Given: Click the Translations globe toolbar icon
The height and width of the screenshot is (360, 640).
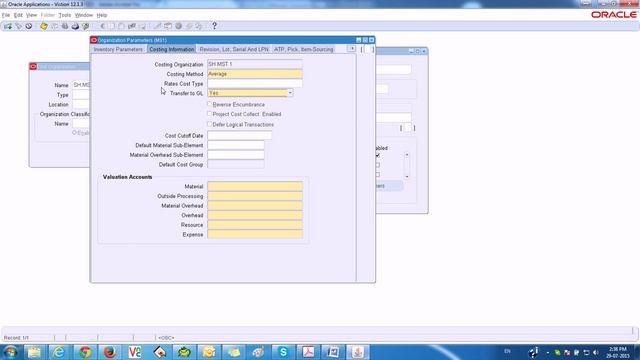Looking at the screenshot, I should pyautogui.click(x=178, y=26).
